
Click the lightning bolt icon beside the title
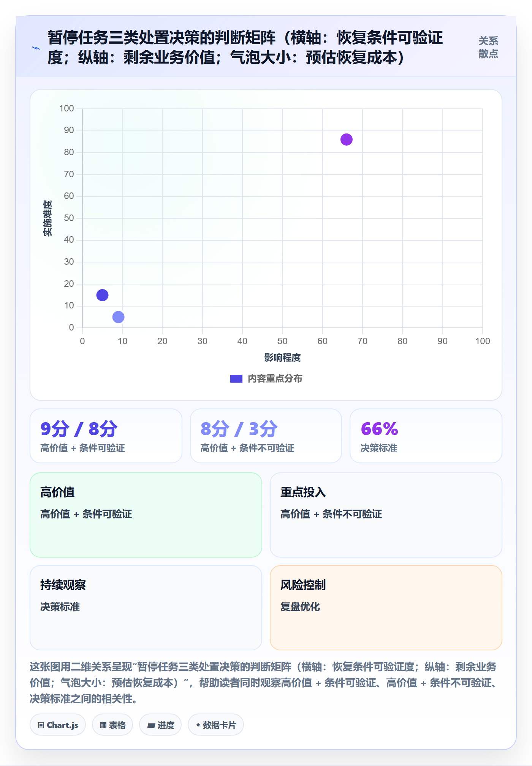click(x=36, y=48)
